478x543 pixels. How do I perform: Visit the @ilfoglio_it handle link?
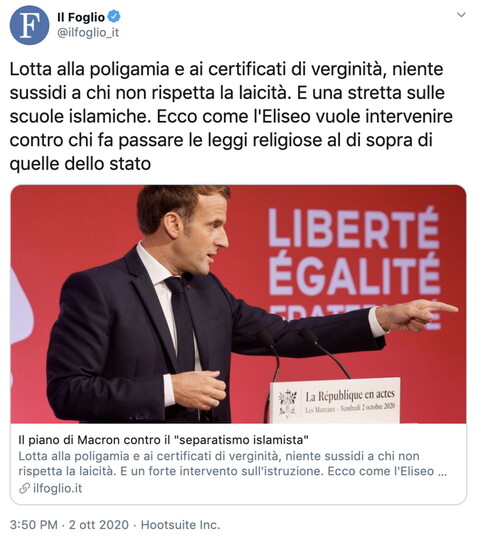(88, 33)
